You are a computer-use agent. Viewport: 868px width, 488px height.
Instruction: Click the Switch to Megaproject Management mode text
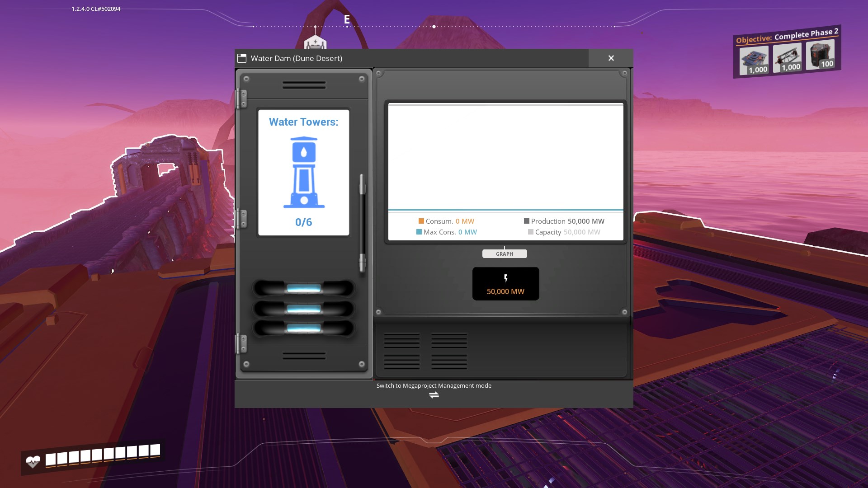[x=434, y=385]
